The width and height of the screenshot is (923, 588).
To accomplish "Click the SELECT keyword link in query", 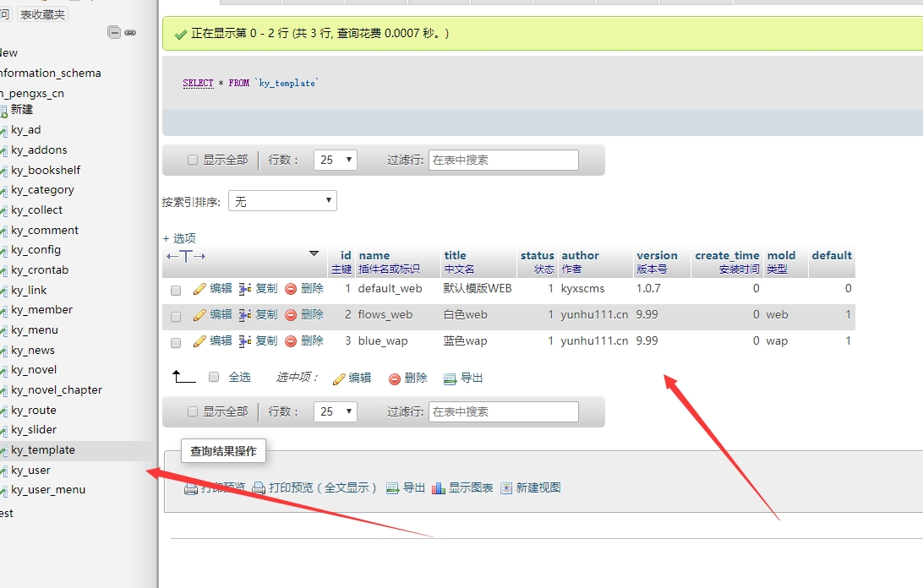I will 198,83.
